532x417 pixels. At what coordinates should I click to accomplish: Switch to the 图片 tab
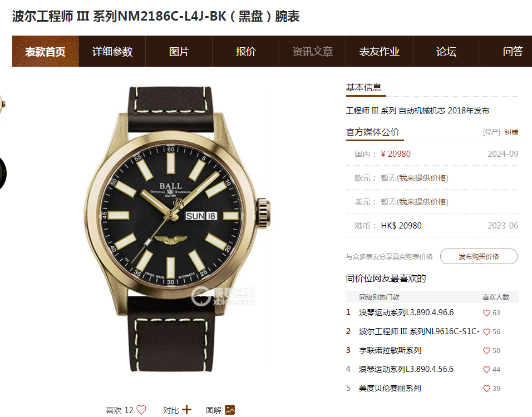(179, 51)
